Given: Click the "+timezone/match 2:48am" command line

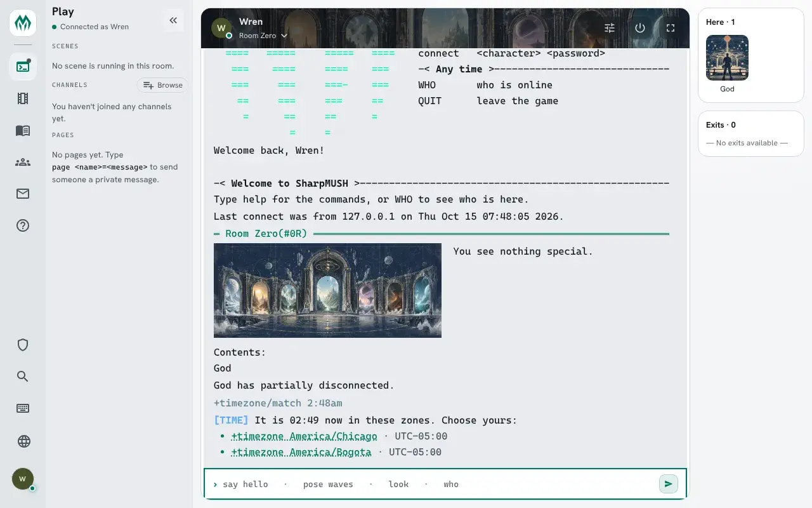Looking at the screenshot, I should point(278,403).
